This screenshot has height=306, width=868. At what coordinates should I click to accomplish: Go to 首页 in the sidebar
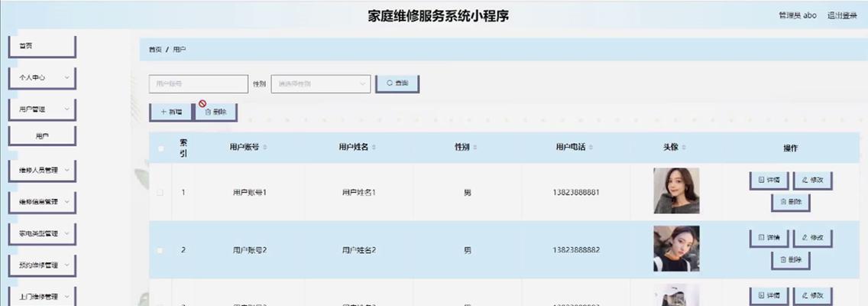point(42,47)
